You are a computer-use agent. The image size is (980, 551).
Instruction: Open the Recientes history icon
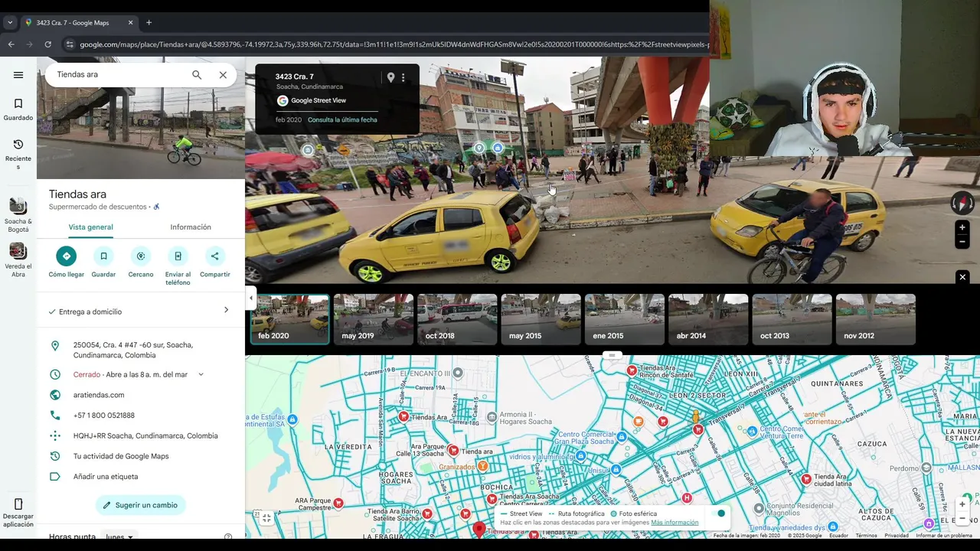(18, 145)
